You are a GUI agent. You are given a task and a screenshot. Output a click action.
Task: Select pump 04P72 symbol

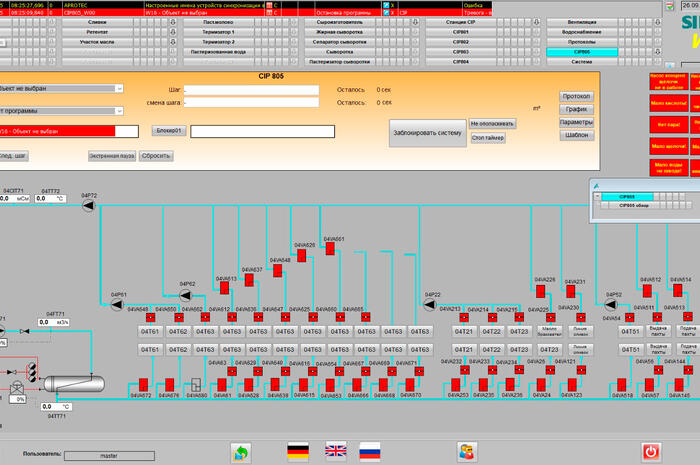click(88, 206)
